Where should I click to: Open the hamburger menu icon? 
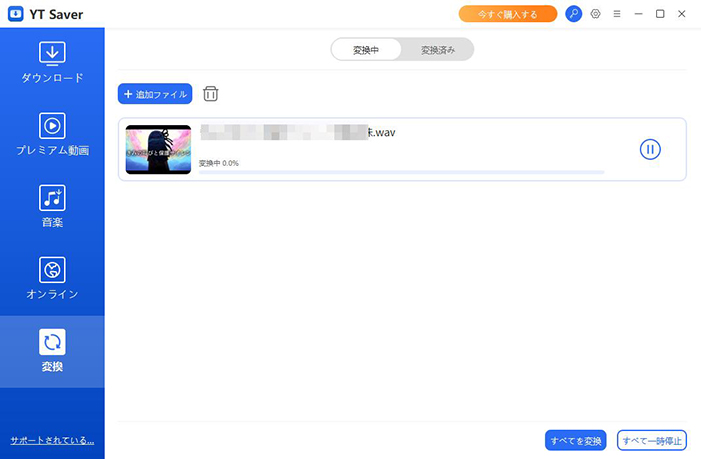617,14
